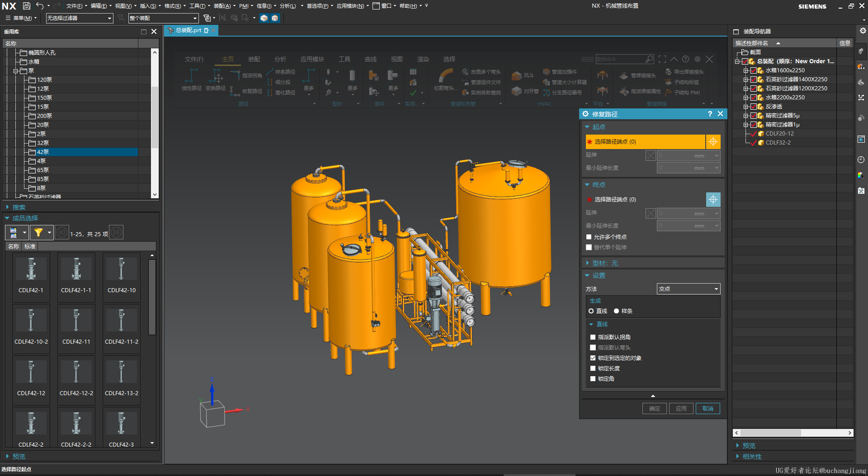Go to the next page of member results
This screenshot has height=476, width=868.
[116, 233]
